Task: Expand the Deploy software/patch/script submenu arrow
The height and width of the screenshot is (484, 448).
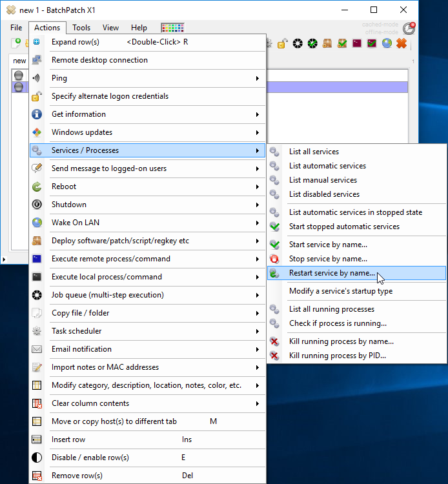Action: coord(257,241)
